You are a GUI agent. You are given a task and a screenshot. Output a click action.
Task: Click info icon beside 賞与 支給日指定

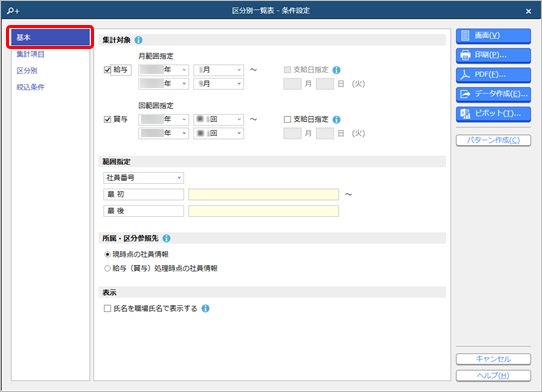336,120
